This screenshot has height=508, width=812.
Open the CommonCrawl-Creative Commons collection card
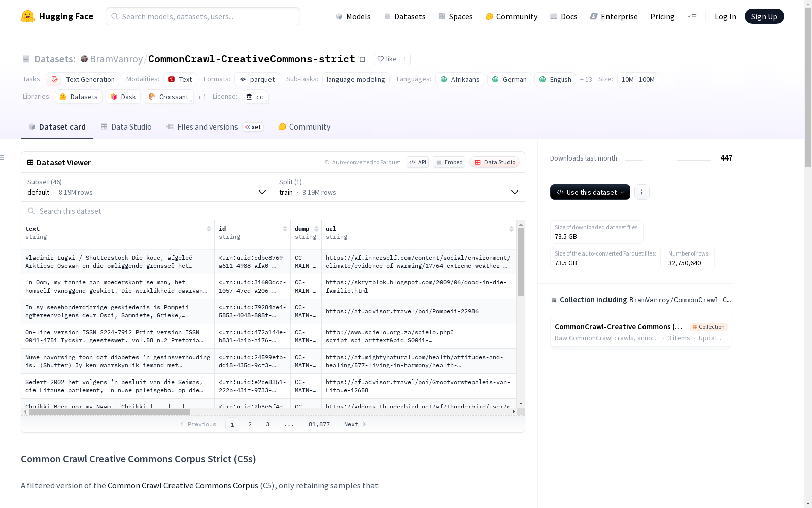pos(641,332)
